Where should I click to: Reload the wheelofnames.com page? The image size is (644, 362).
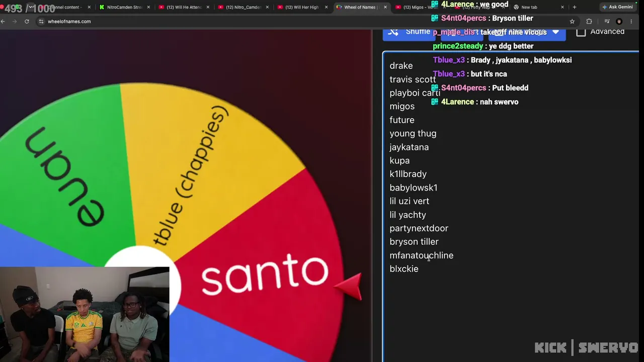[27, 22]
